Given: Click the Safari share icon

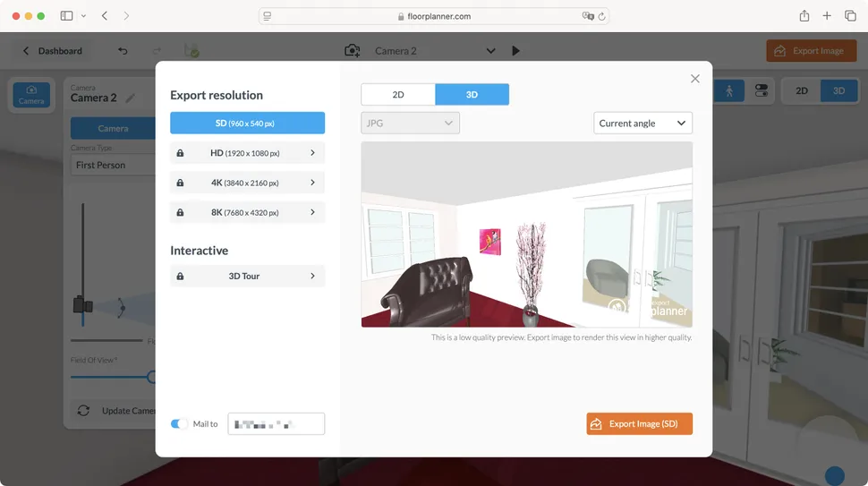Looking at the screenshot, I should [x=804, y=16].
